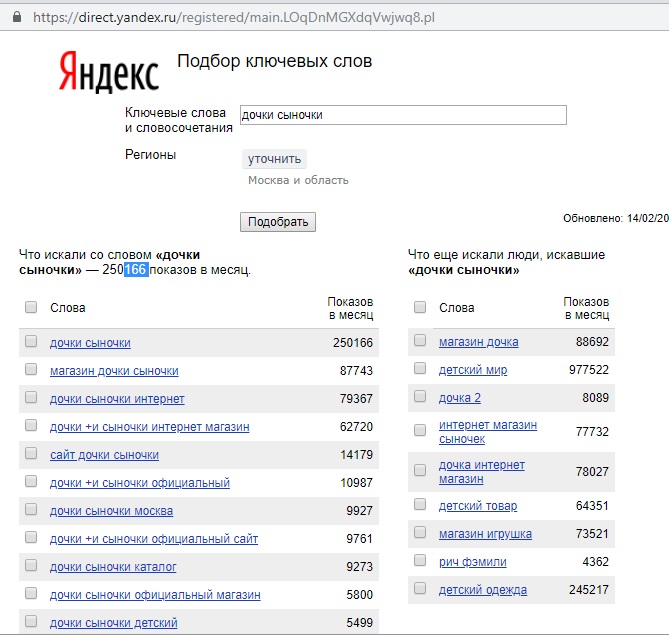Click the 245217 value for детский одежда
669x635 pixels.
589,590
